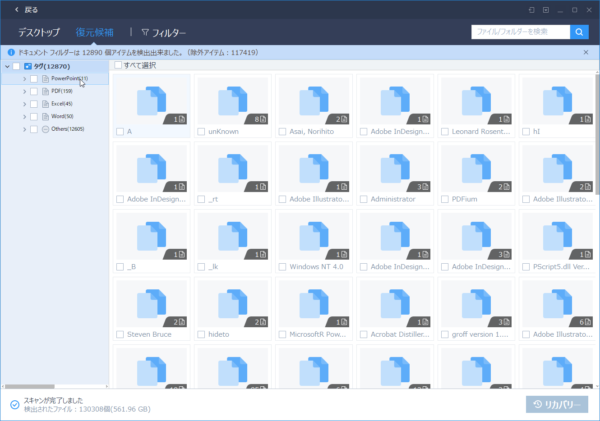Viewport: 600px width, 421px height.
Task: Click the restore-session icon in the title bar
Action: (532, 10)
